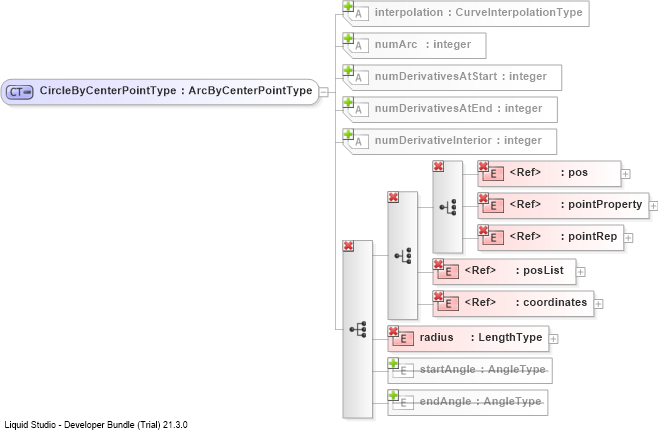The image size is (658, 430).
Task: Select the : pointRep element label
Action: point(589,236)
